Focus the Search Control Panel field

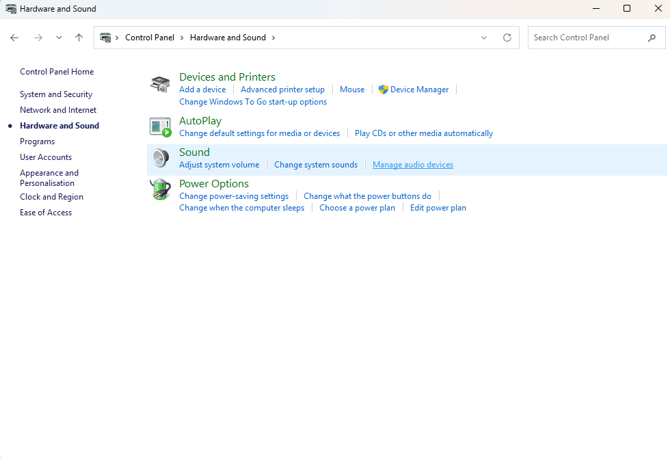597,38
